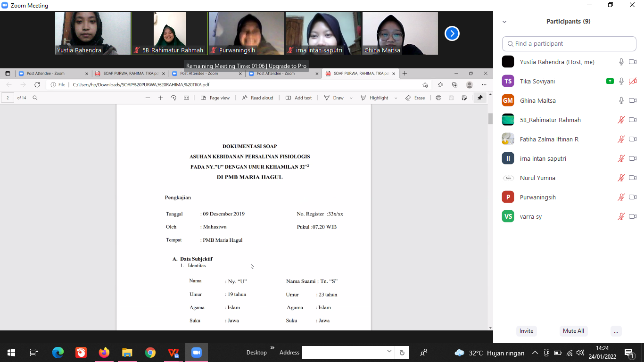Image resolution: width=644 pixels, height=362 pixels.
Task: Open Windows Start menu
Action: [x=11, y=353]
